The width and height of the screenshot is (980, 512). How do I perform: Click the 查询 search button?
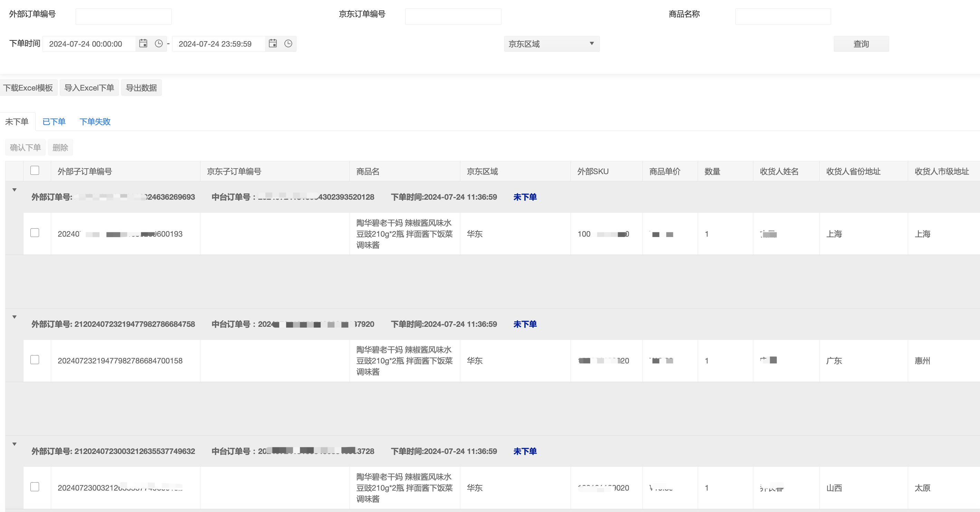(861, 44)
